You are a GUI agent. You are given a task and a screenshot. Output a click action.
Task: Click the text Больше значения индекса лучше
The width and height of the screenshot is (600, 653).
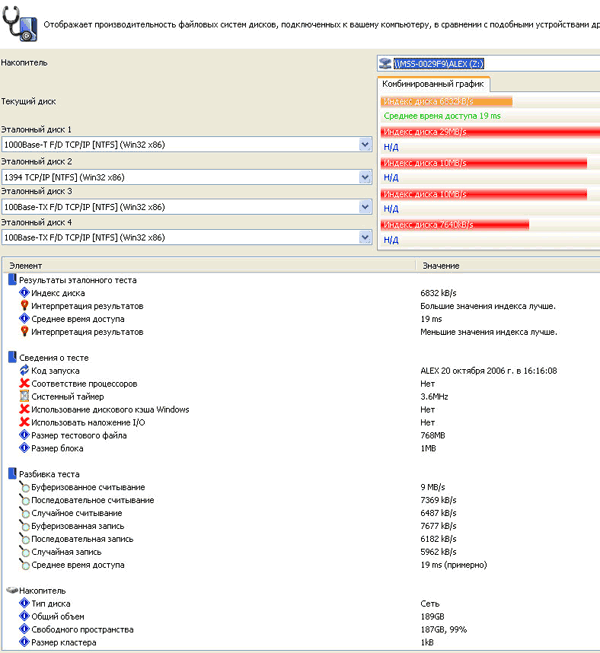488,306
